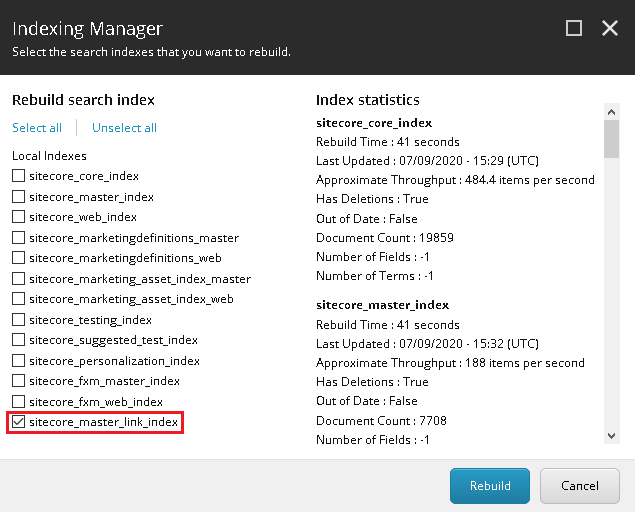Enable sitecore_marketing_asset_index_master checkbox

coord(18,278)
